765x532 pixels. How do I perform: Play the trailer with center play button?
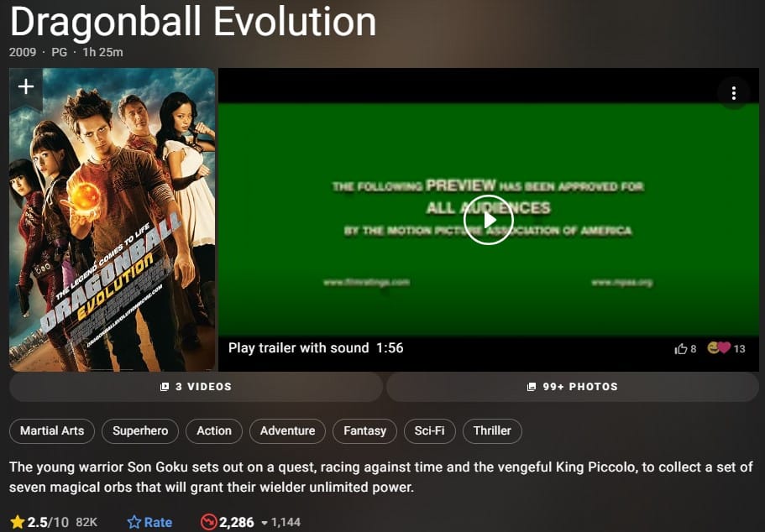pos(489,220)
